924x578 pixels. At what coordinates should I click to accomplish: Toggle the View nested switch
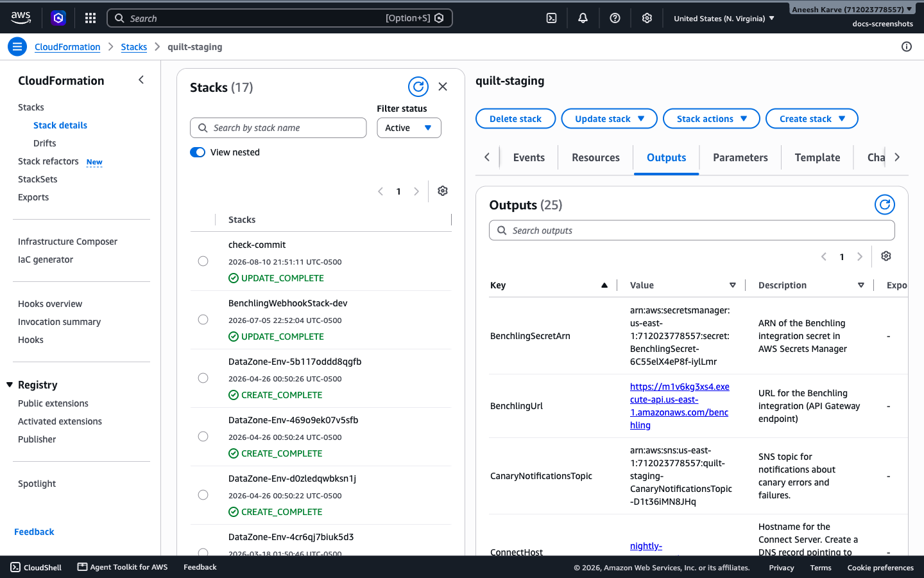pos(198,152)
